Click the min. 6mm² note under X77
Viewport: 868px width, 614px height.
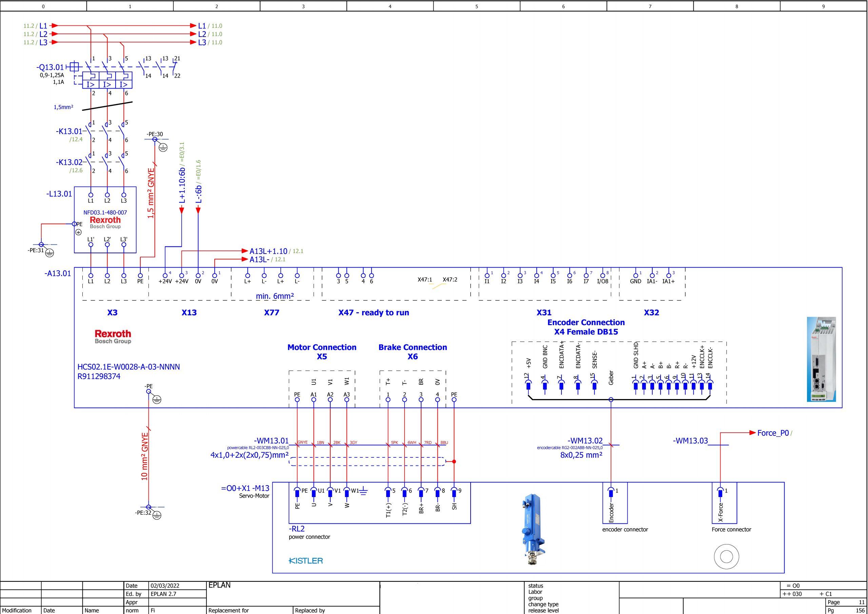click(275, 296)
